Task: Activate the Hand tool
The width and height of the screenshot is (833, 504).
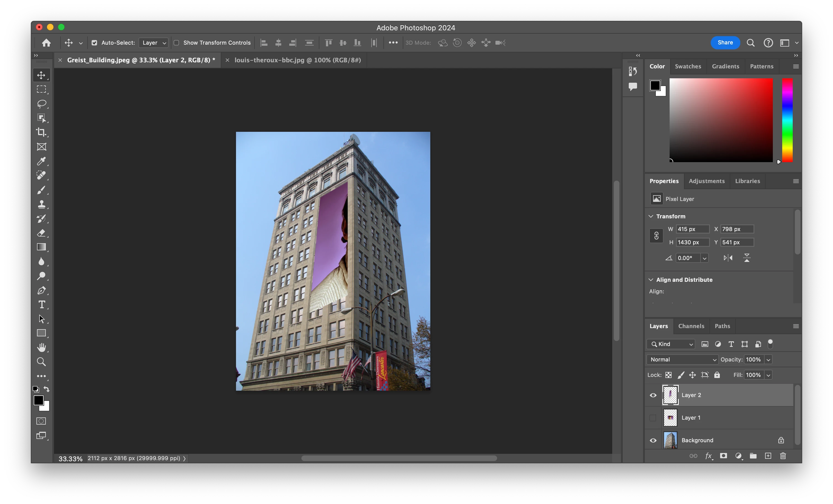Action: (42, 347)
